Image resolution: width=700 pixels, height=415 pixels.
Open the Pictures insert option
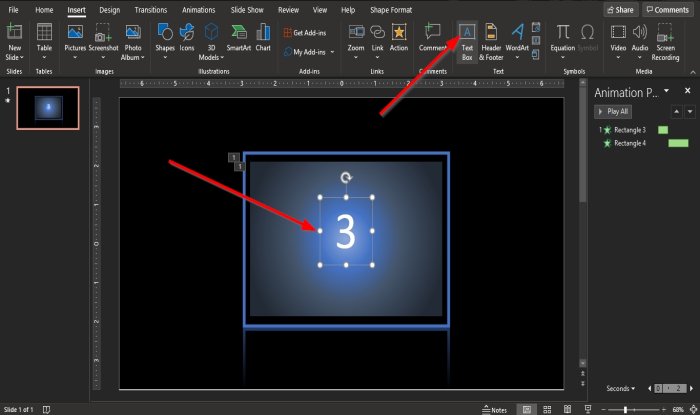[75, 42]
